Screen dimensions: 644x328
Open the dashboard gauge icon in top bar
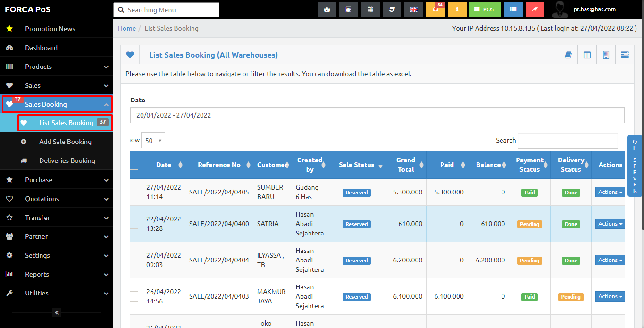[326, 9]
